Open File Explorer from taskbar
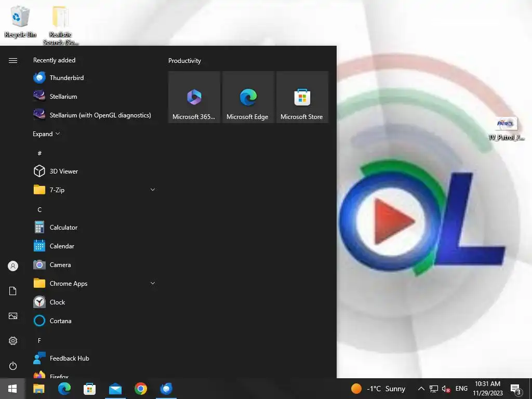The height and width of the screenshot is (399, 532). (38, 389)
